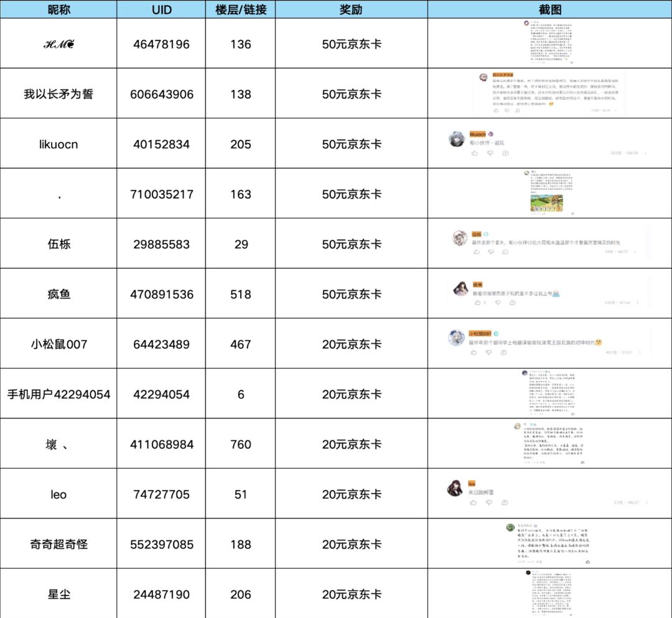Click the 截图 column header

(x=550, y=9)
